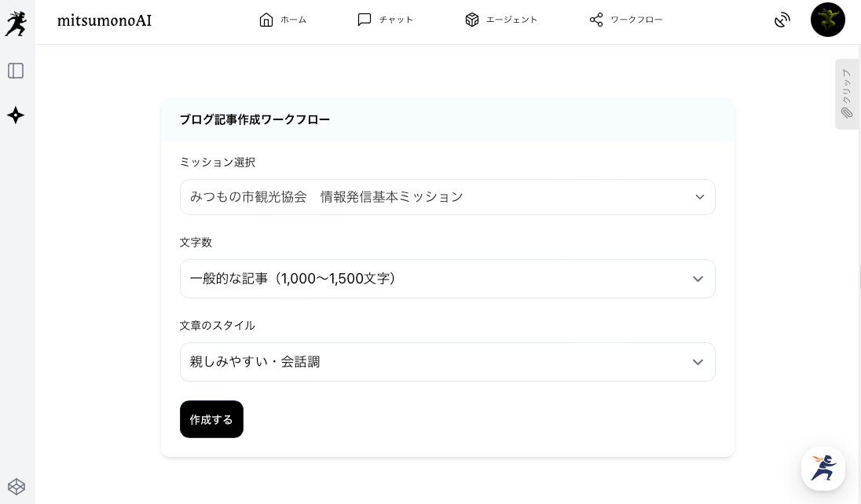861x504 pixels.
Task: Expand the 文字数 dropdown
Action: tap(447, 279)
